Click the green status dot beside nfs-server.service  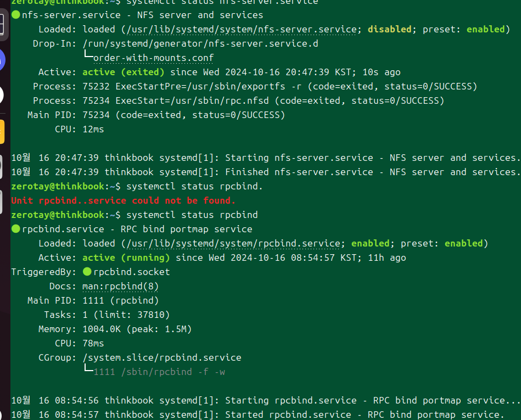coord(15,15)
